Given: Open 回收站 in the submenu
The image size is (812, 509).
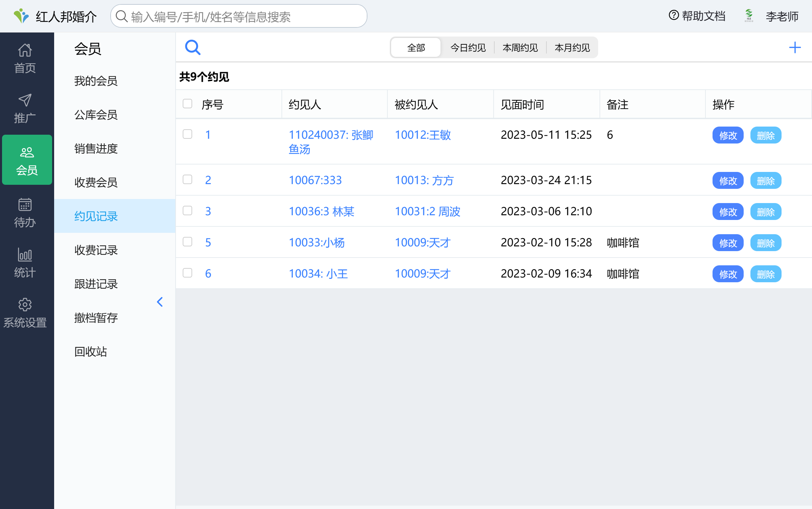Looking at the screenshot, I should (x=115, y=352).
